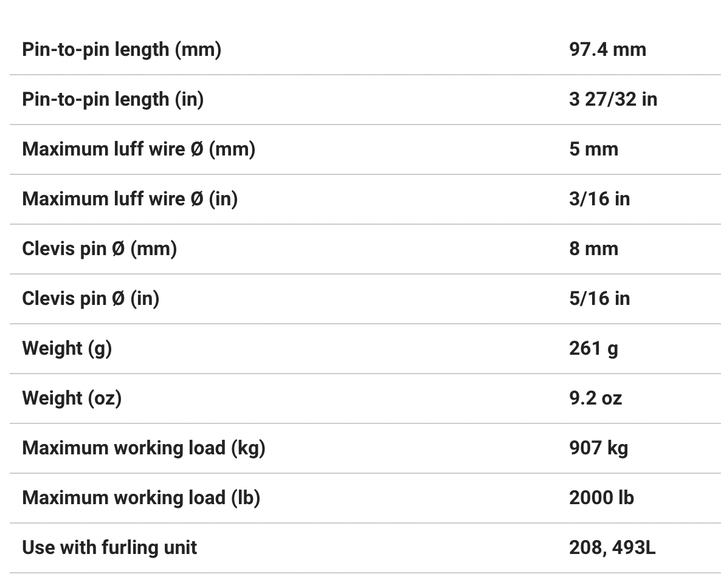Viewport: 721px width, 588px height.
Task: Click the "Maximum luff wire Ø (in)" label
Action: coord(129,199)
